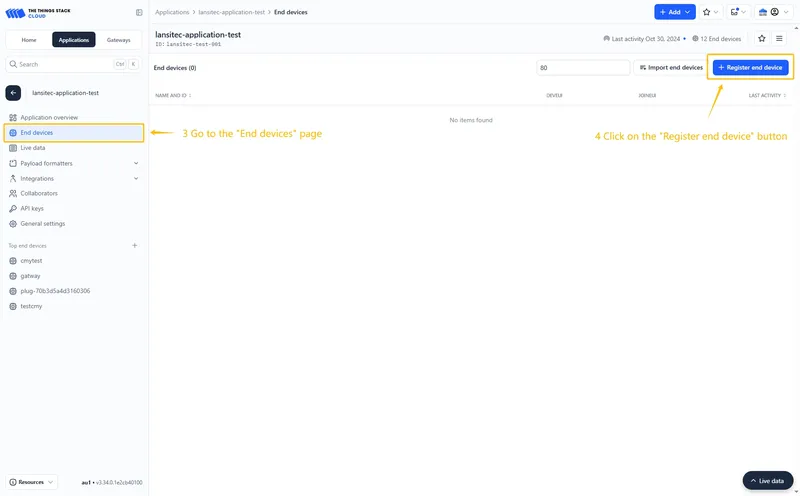Add a top end device with the plus icon

pyautogui.click(x=135, y=245)
